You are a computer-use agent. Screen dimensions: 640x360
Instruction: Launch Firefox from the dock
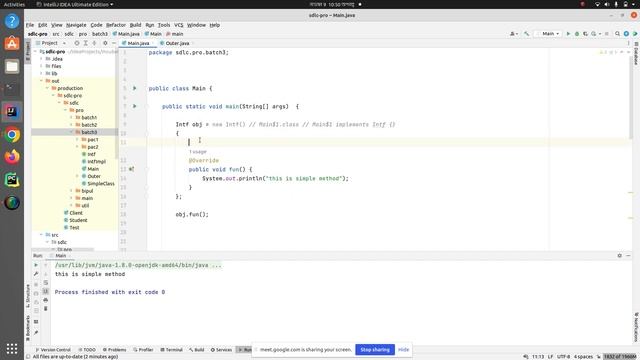point(12,157)
